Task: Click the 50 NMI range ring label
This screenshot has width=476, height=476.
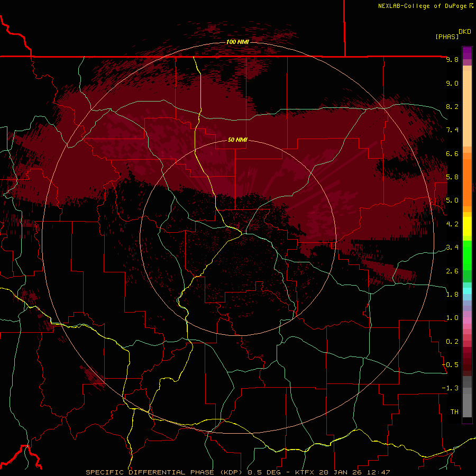Action: (237, 140)
